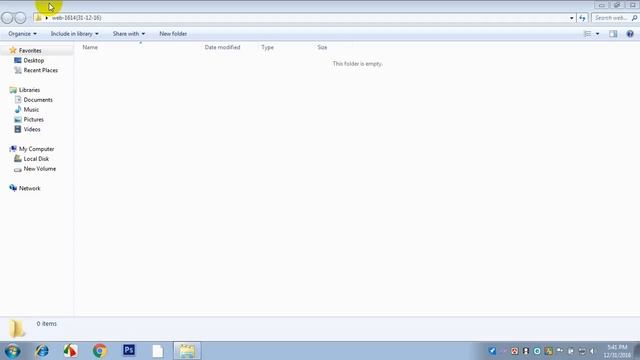Click the taskbar clock showing 5:41 PM
This screenshot has height=360, width=640.
tap(617, 351)
